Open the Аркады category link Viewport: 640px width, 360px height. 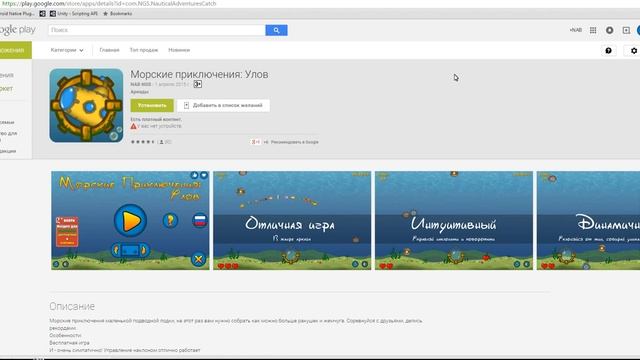140,92
